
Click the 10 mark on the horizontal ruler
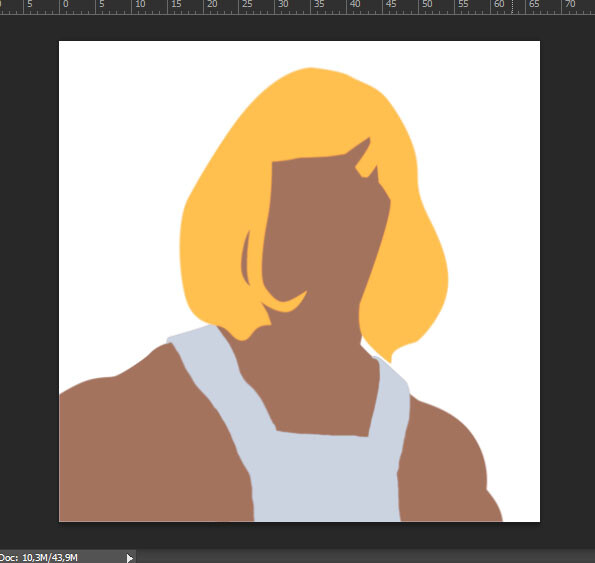(140, 4)
